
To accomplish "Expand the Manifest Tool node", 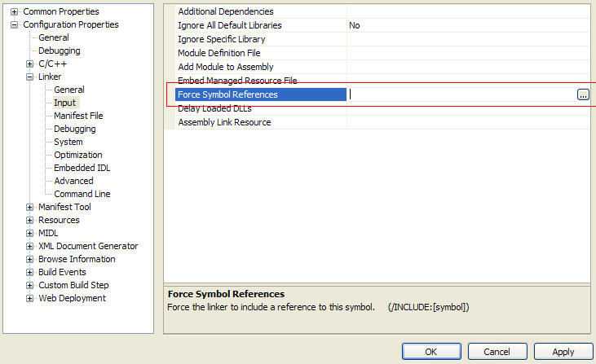I will [30, 207].
